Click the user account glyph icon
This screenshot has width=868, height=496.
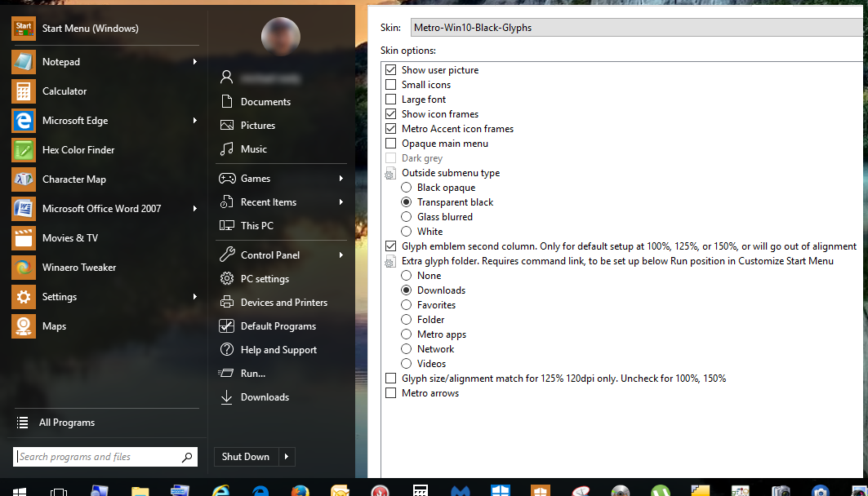pyautogui.click(x=226, y=77)
